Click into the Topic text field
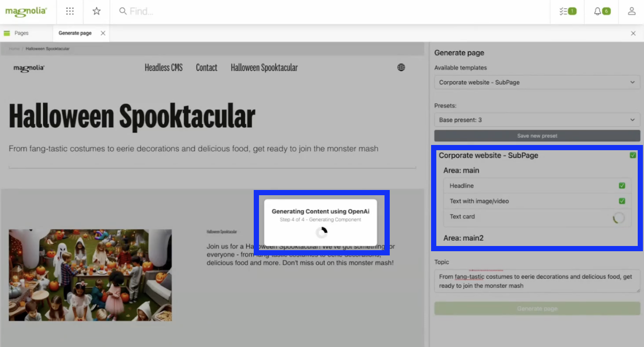Screen dimensions: 644x347 537,281
